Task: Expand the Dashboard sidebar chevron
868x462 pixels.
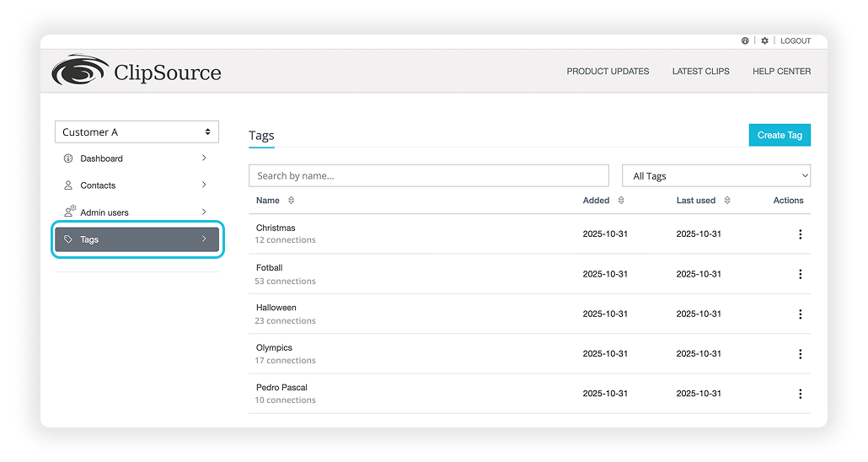Action: 204,158
